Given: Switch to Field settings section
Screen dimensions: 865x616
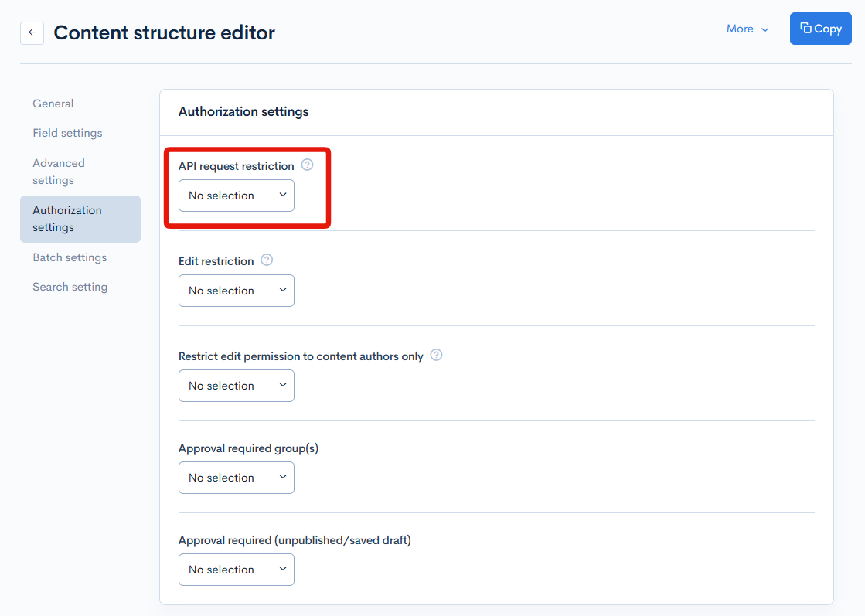Looking at the screenshot, I should pos(67,133).
